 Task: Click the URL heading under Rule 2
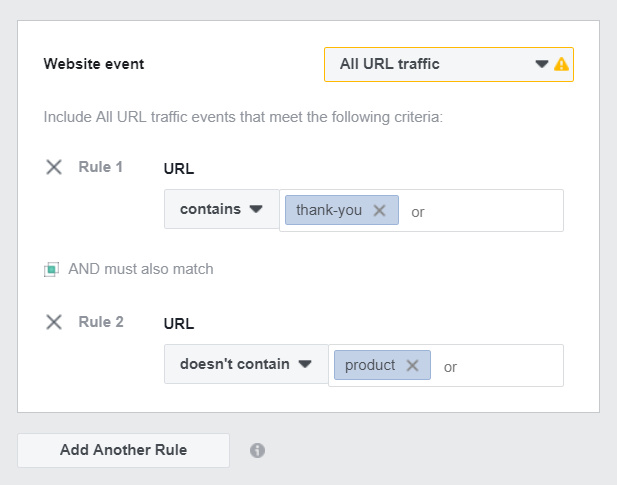point(179,324)
